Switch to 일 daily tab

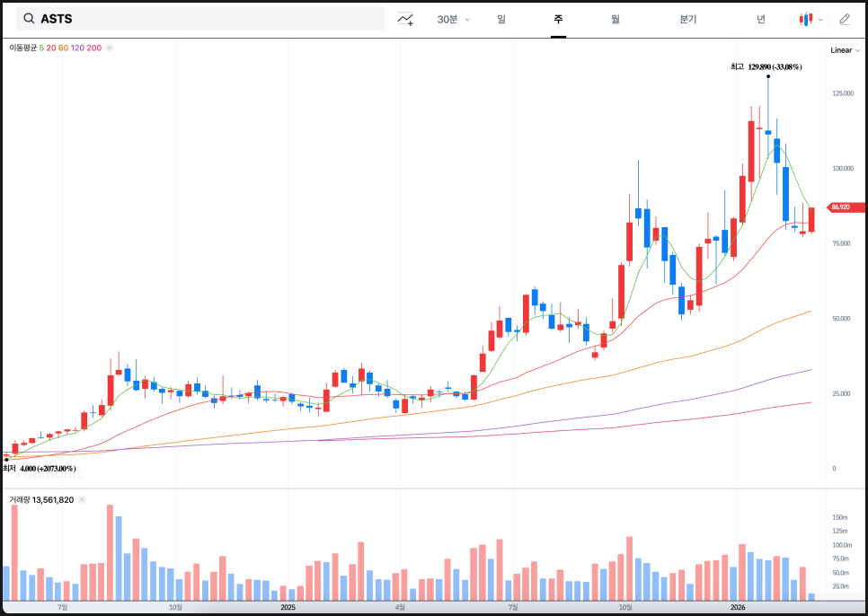click(x=501, y=19)
